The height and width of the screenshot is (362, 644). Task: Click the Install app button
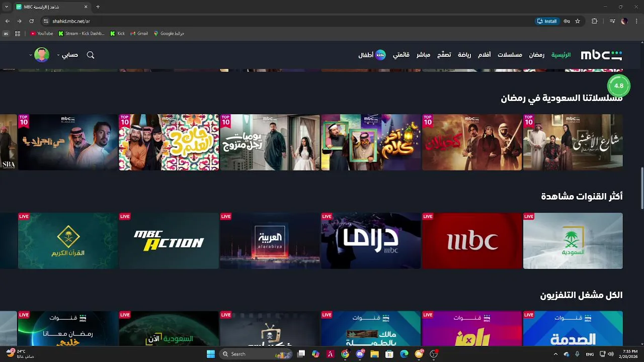(547, 21)
